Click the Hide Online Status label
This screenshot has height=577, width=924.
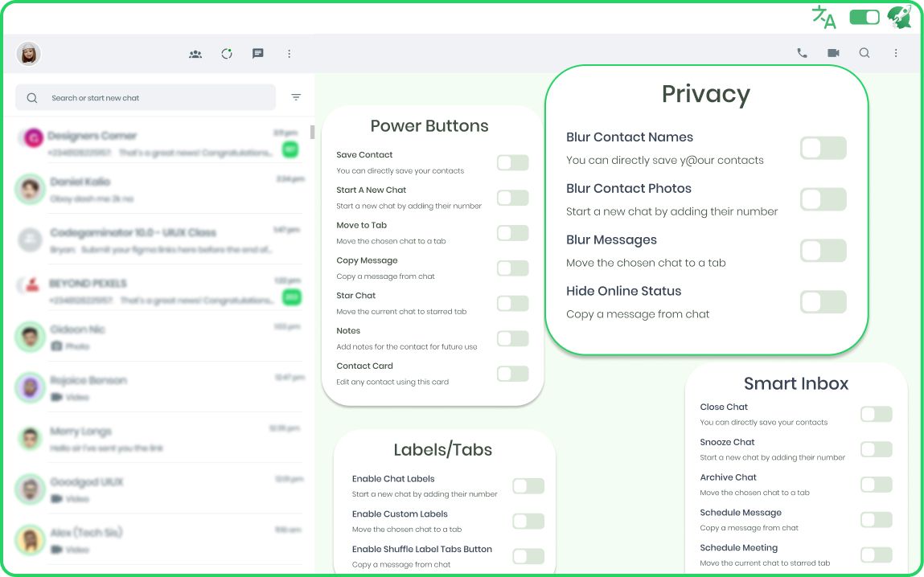(x=623, y=291)
